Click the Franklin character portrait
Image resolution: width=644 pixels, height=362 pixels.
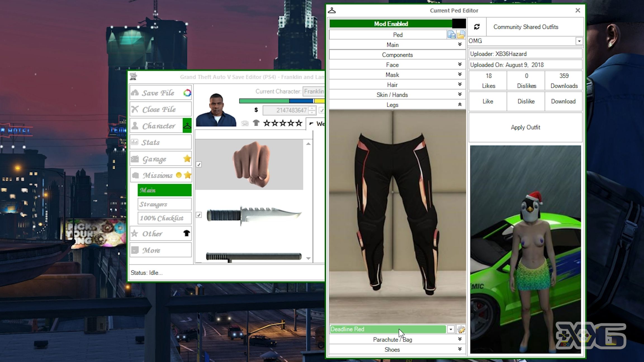coord(216,110)
